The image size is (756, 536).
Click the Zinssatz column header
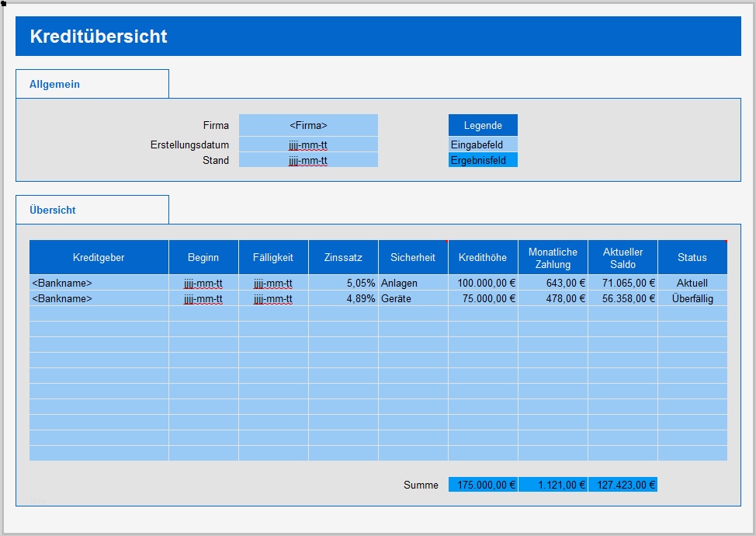pos(344,257)
